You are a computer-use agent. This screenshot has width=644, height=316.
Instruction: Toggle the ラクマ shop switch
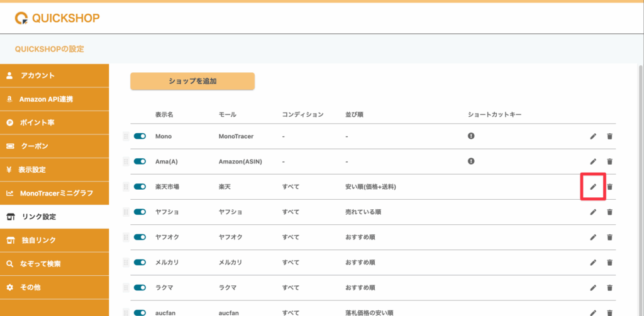(x=140, y=288)
